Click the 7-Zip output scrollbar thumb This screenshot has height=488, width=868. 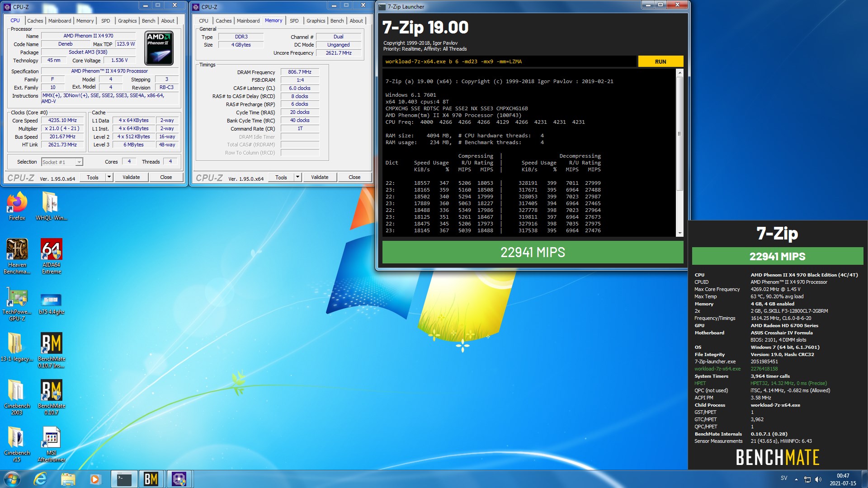pos(679,133)
